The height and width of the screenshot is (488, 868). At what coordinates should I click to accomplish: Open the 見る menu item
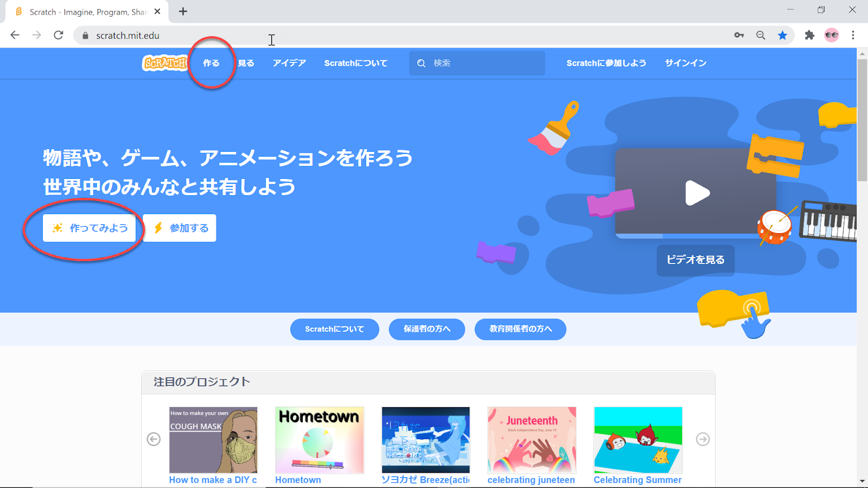(246, 63)
